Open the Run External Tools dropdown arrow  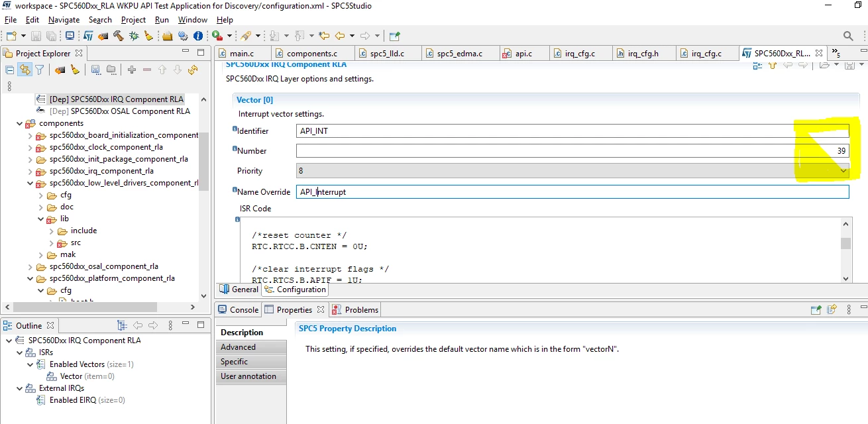coord(230,36)
